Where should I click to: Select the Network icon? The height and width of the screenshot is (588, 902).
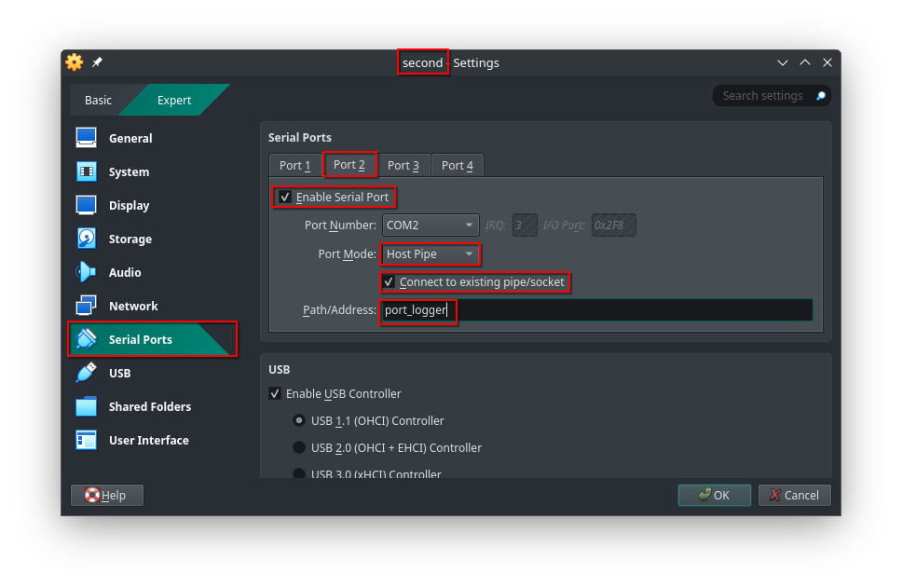pos(87,306)
